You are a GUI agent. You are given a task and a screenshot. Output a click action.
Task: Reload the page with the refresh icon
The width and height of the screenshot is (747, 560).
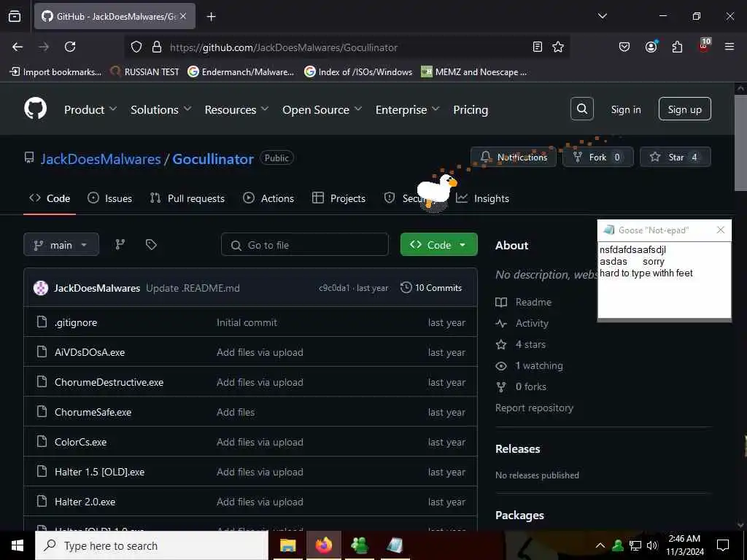[x=70, y=47]
